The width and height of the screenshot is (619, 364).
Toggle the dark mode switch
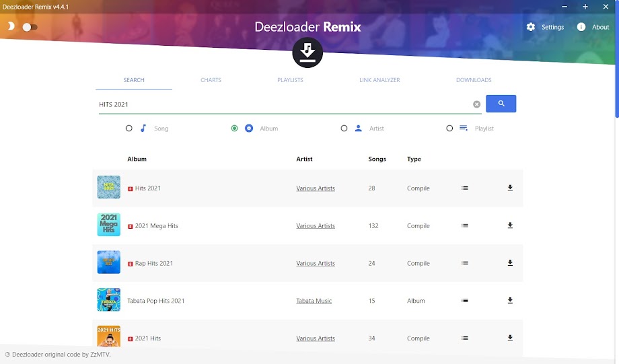[30, 27]
